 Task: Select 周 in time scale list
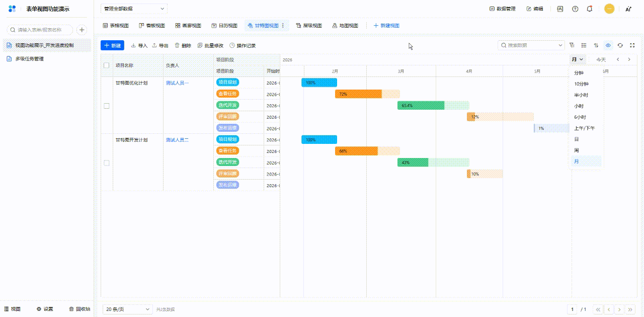coord(586,150)
